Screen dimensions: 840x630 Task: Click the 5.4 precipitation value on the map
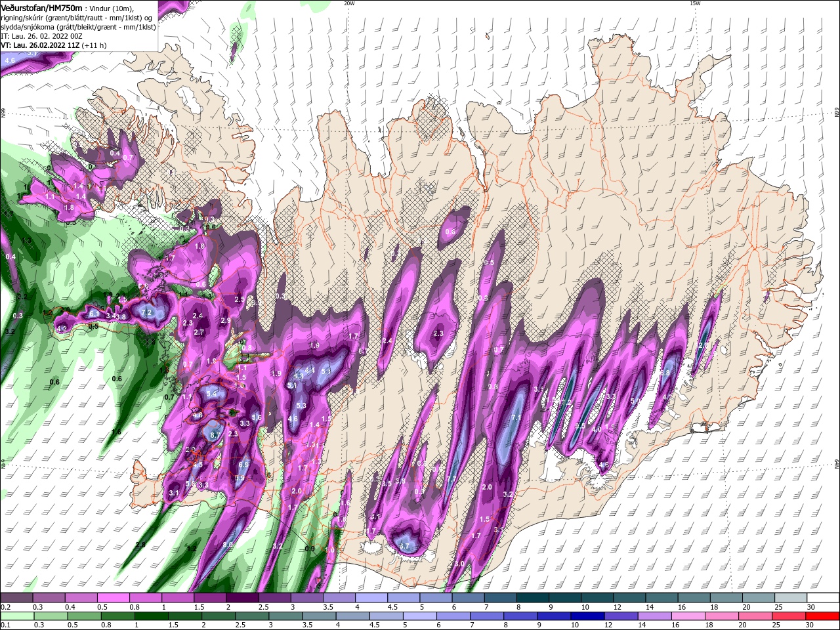coord(211,393)
